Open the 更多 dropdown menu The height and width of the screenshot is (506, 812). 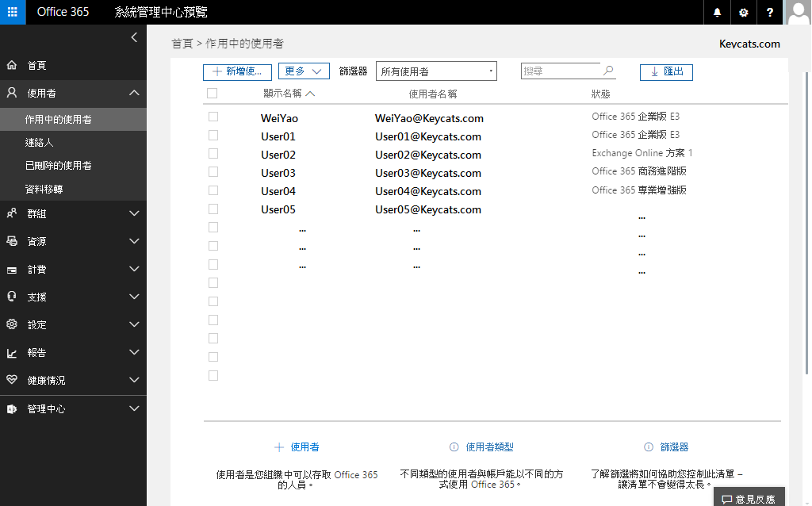pos(304,71)
